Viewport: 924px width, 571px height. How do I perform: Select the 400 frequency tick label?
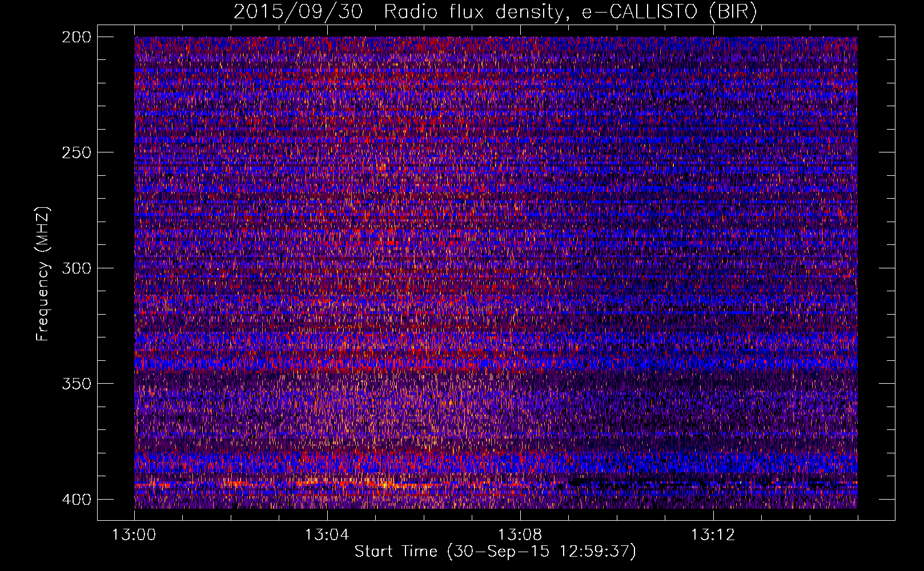[76, 500]
